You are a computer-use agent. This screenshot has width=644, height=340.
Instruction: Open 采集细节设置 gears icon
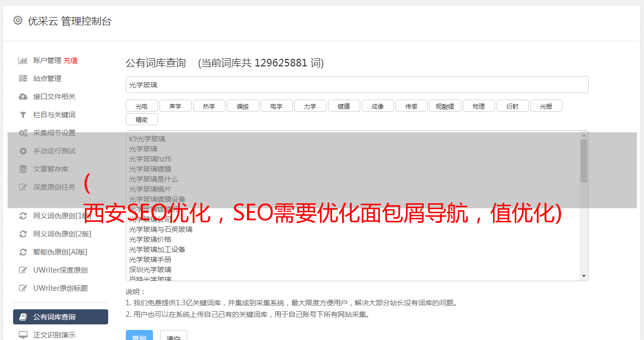tap(23, 133)
